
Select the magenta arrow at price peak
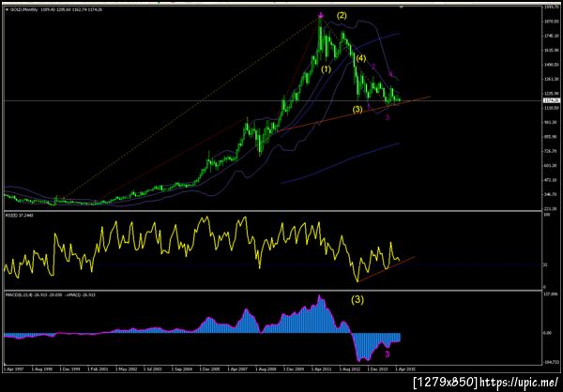point(321,15)
